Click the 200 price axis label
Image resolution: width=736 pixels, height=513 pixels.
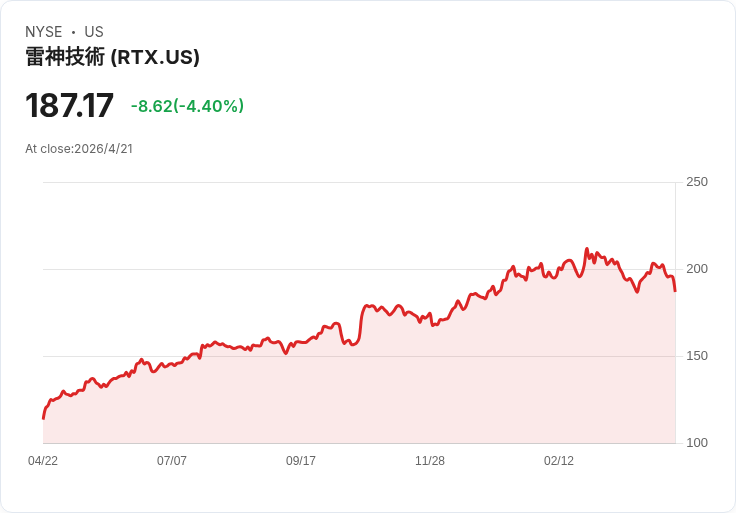tap(696, 269)
